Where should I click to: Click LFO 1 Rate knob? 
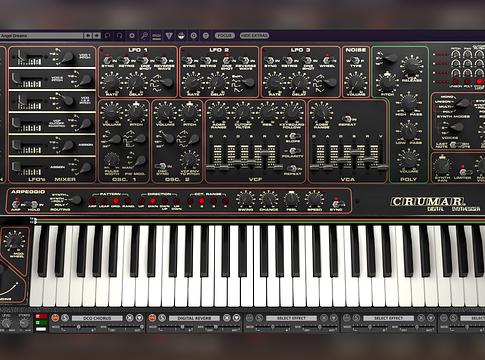111,82
